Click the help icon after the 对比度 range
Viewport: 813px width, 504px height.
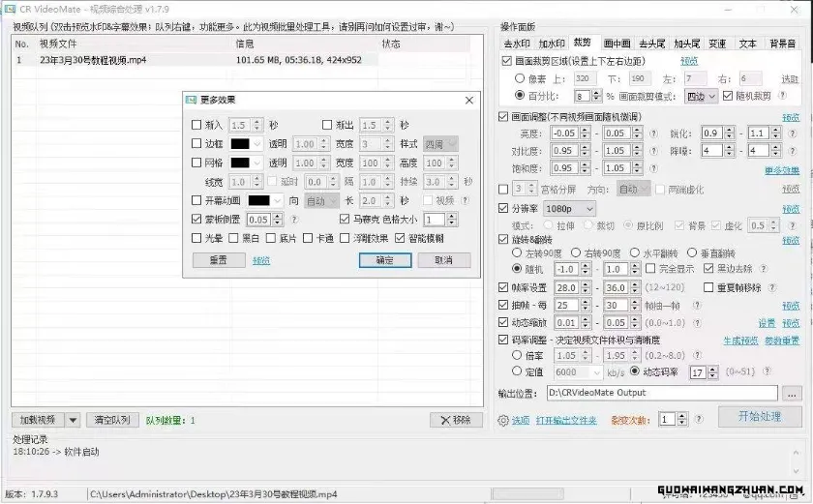click(654, 151)
